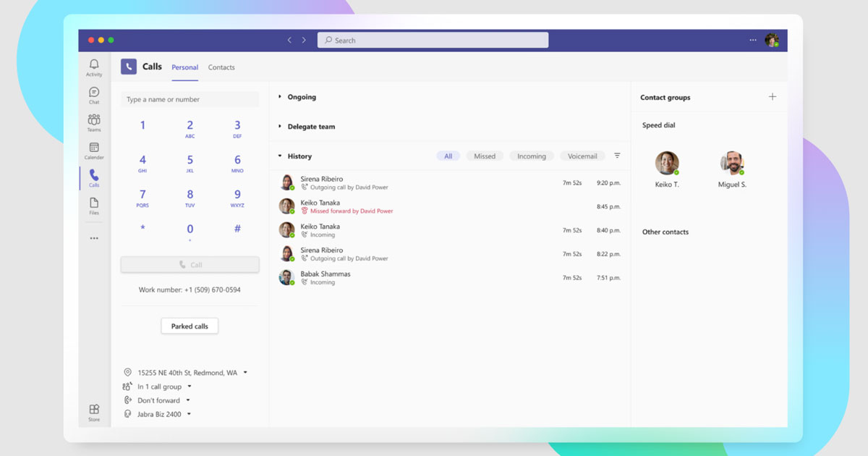Switch to the Personal tab
The width and height of the screenshot is (868, 456).
[184, 67]
